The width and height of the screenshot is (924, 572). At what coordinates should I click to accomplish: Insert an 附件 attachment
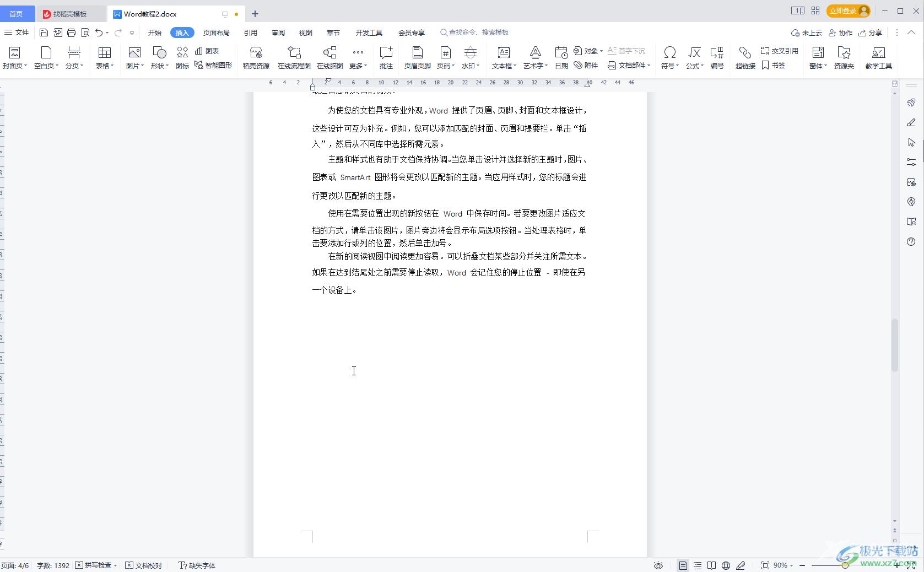coord(586,65)
